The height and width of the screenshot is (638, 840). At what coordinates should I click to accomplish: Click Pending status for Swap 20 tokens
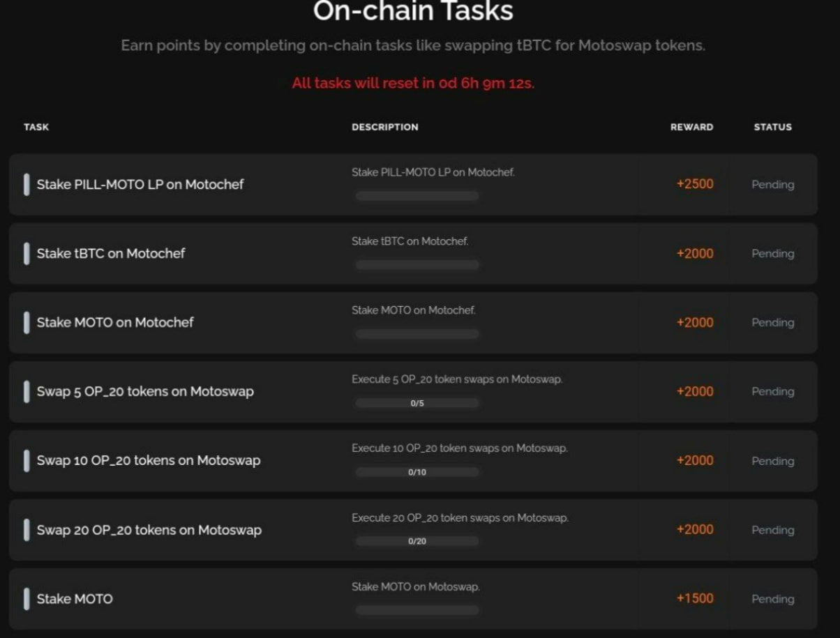coord(773,530)
